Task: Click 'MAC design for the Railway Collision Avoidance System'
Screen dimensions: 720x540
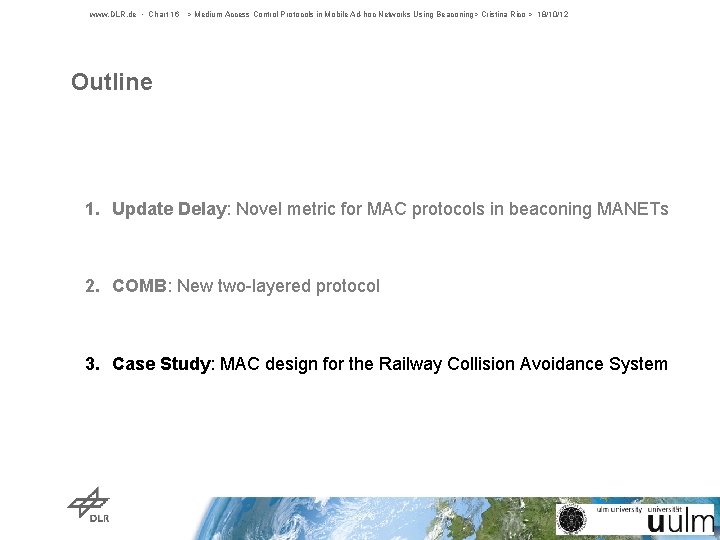Action: (x=444, y=364)
